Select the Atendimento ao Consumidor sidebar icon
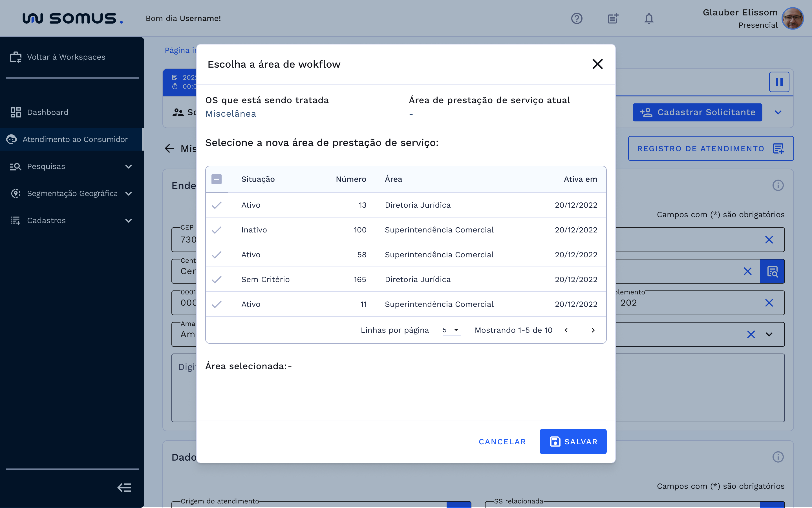Viewport: 812px width, 508px height. [12, 139]
